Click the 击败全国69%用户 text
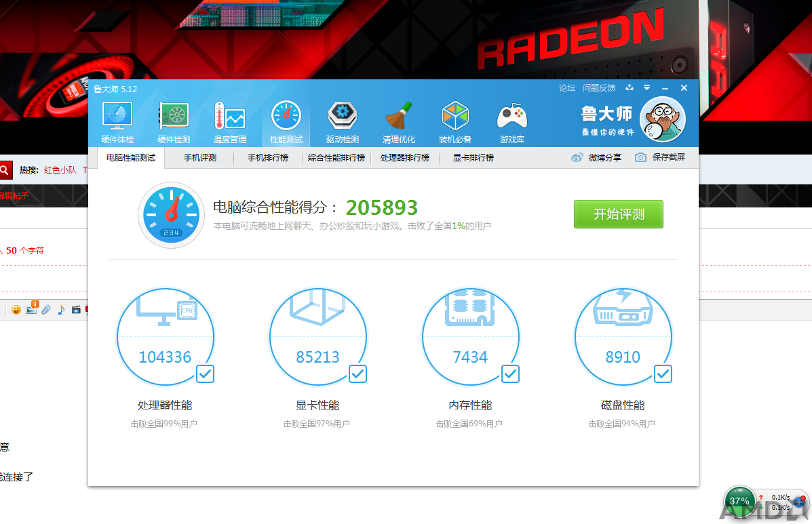The width and height of the screenshot is (812, 524). pos(469,424)
